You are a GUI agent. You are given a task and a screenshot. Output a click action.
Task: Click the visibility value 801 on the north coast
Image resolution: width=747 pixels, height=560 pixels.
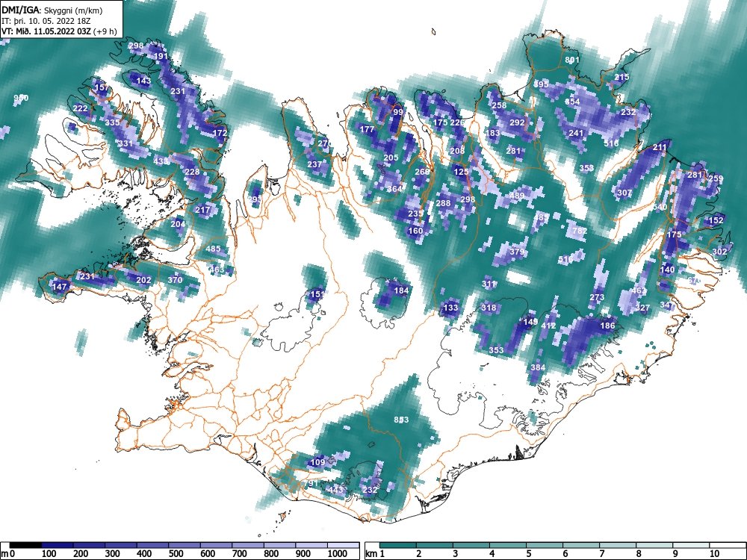pyautogui.click(x=572, y=60)
